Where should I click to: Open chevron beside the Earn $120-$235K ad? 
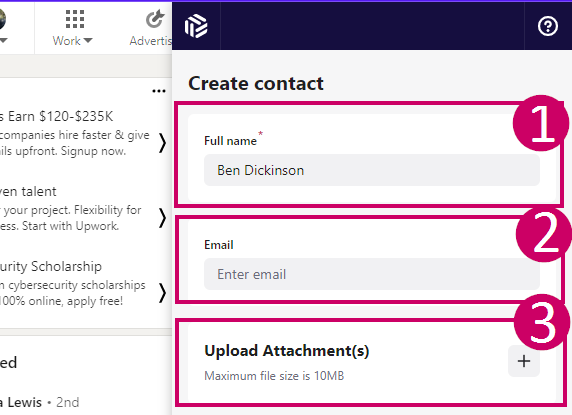coord(162,143)
